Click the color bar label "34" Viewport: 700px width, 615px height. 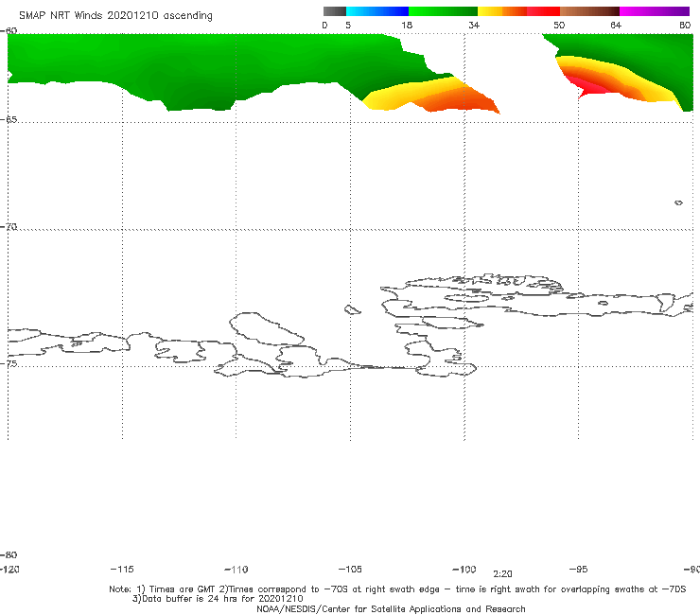click(474, 25)
